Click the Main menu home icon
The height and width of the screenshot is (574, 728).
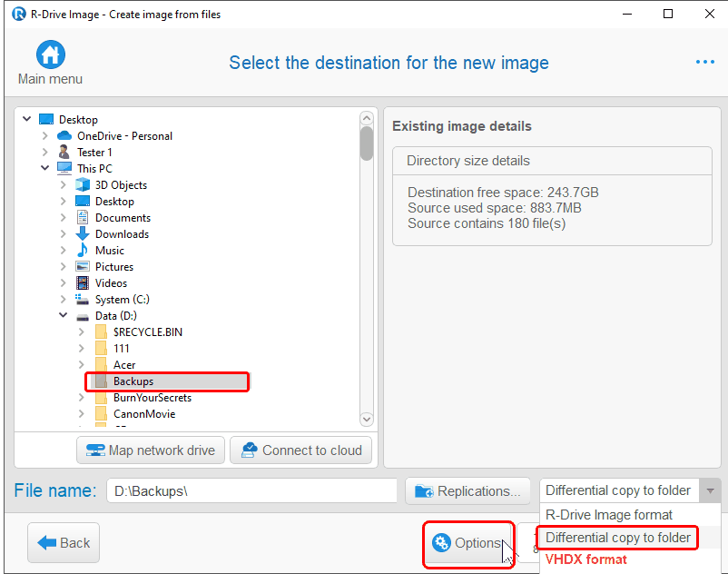pos(50,54)
